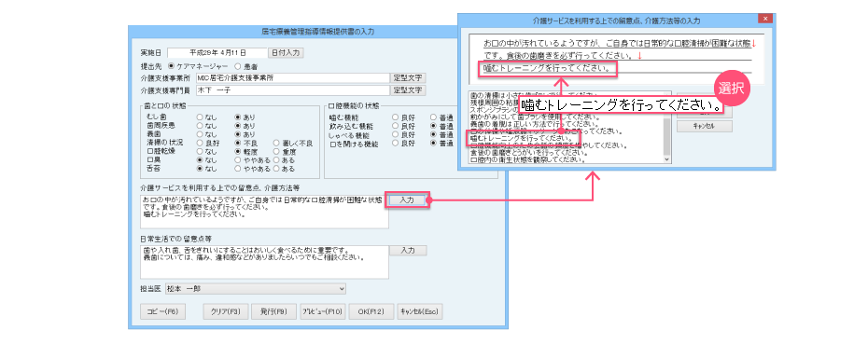This screenshot has height=344, width=868.
Task: Click the OK(F12) button
Action: coord(372,312)
